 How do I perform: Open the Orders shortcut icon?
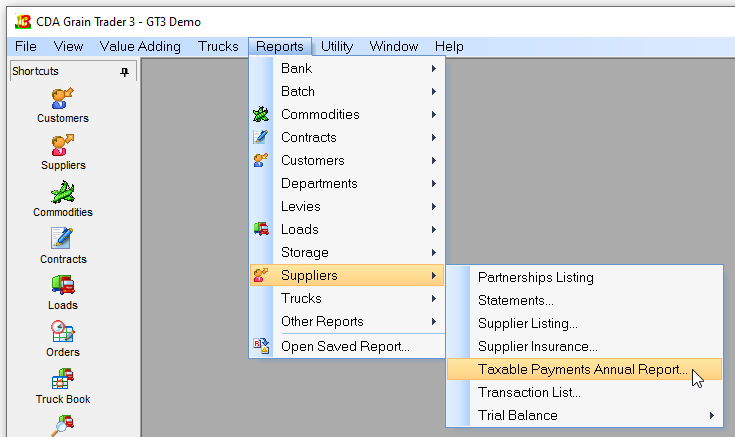pyautogui.click(x=63, y=332)
